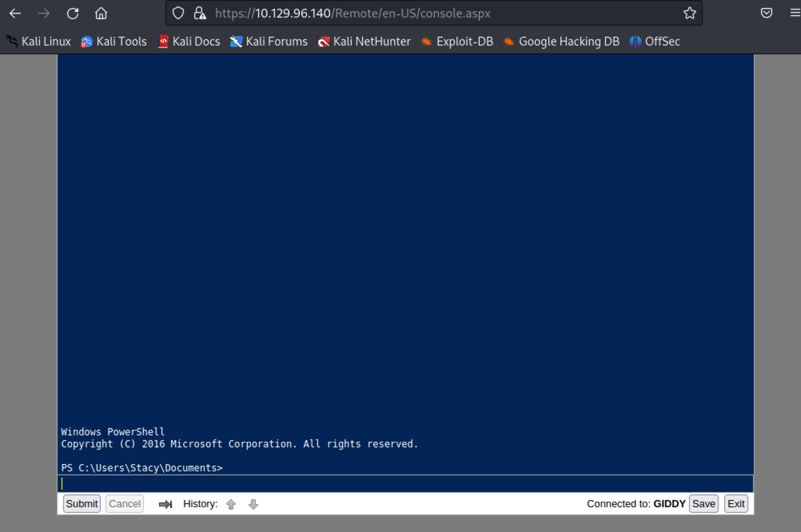Exit the PowerShell web session
Viewport: 801px width, 532px height.
[736, 504]
